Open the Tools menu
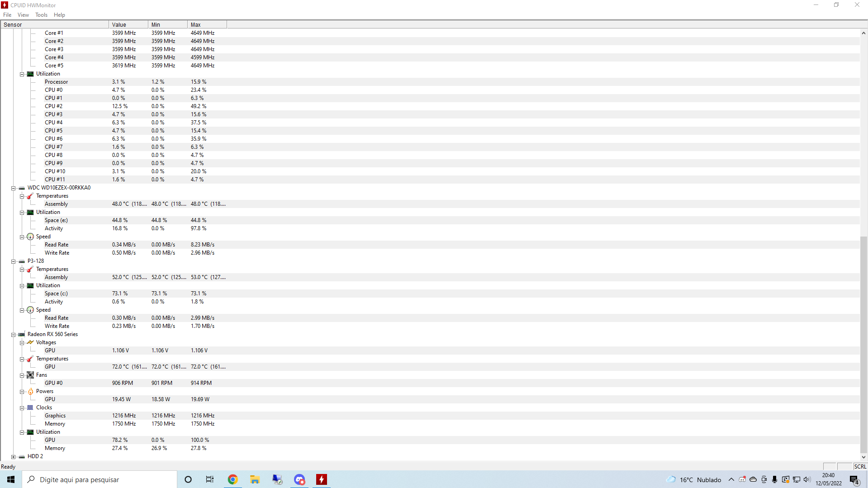Screen dimensions: 868x488 [41, 15]
